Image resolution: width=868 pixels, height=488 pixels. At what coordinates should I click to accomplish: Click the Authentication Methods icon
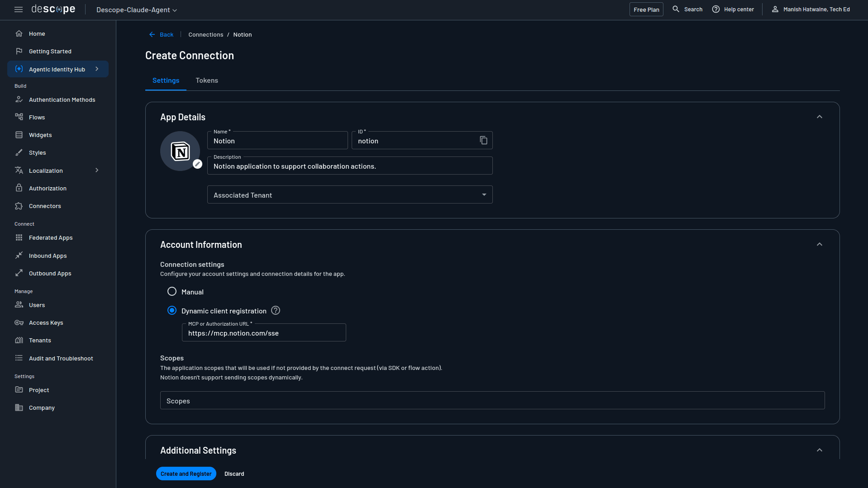(x=19, y=99)
